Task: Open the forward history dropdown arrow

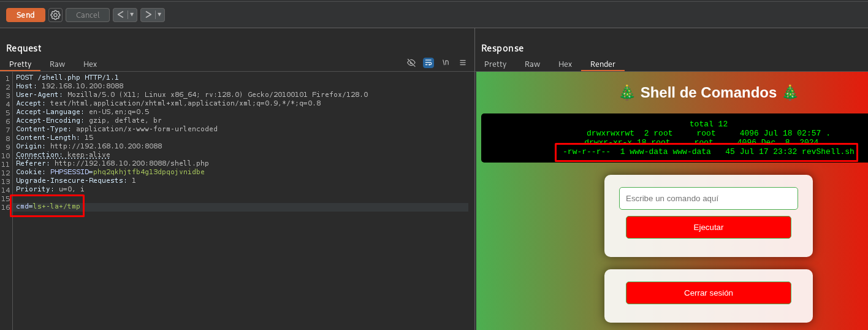Action: 159,14
